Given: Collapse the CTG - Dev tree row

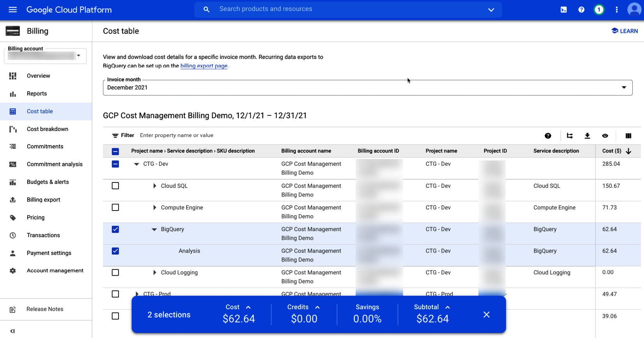Looking at the screenshot, I should [136, 164].
